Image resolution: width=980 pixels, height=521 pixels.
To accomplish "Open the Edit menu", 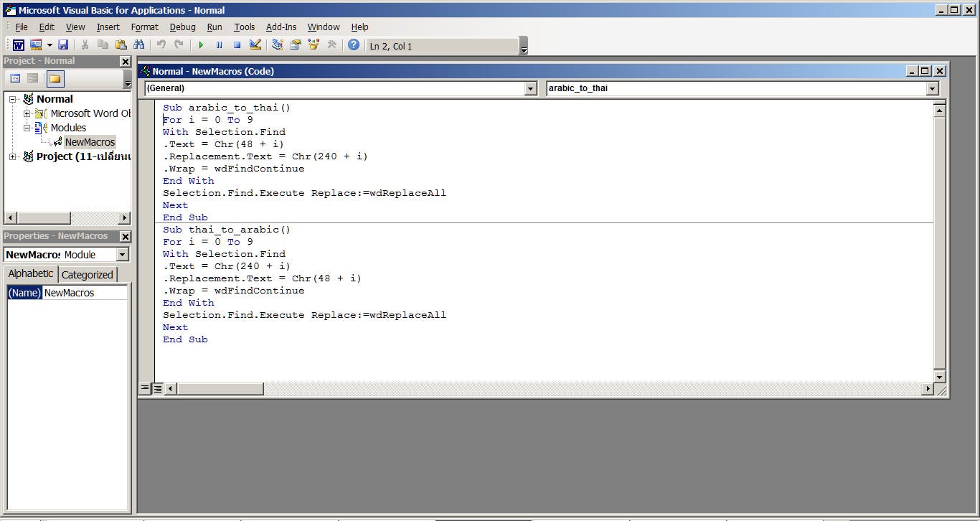I will tap(47, 27).
